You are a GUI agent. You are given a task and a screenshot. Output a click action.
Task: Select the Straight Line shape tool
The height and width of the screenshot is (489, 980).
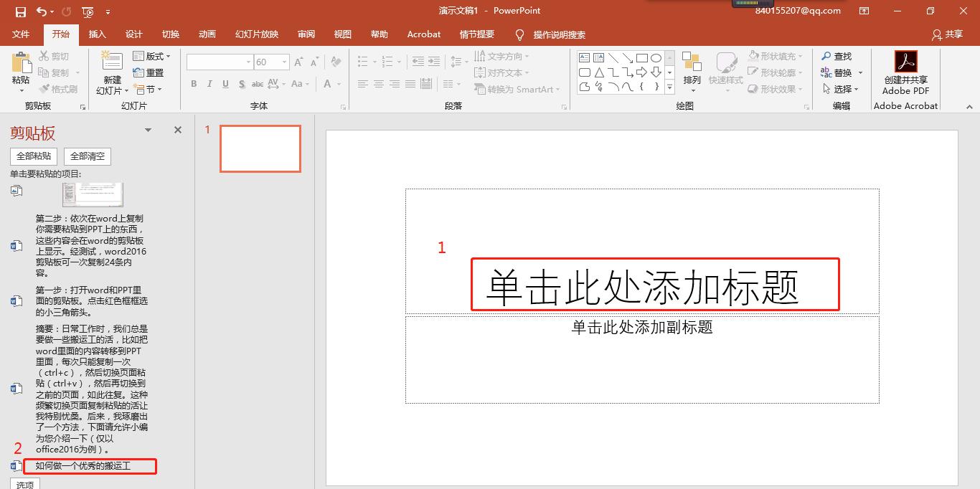615,57
